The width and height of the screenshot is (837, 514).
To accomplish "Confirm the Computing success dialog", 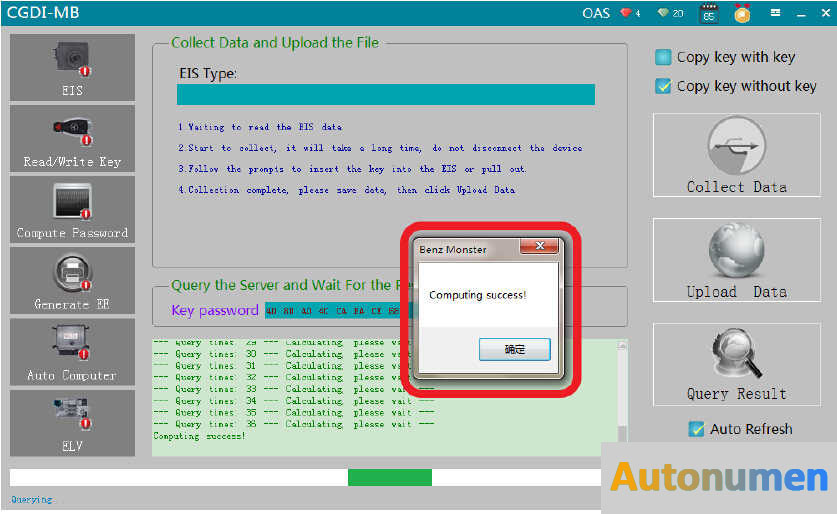I will (x=515, y=350).
